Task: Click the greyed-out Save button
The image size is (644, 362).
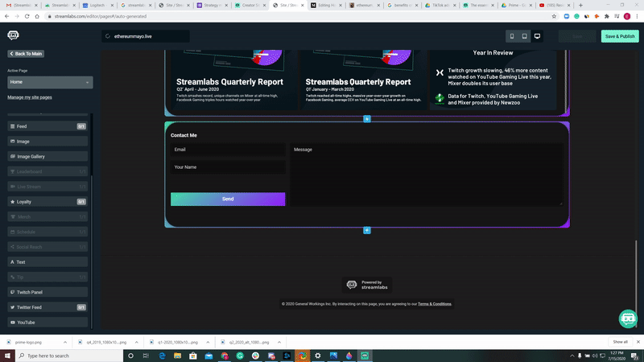Action: click(x=577, y=36)
